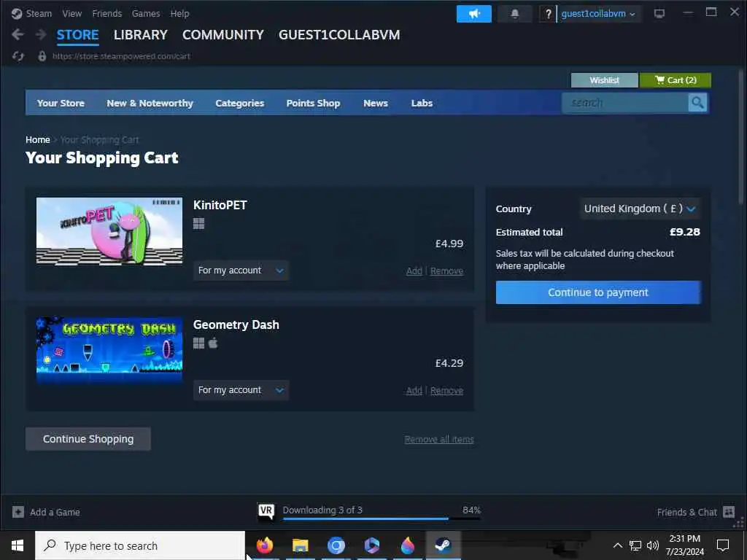Click the store search field
Viewport: 747px width, 560px height.
coord(624,103)
